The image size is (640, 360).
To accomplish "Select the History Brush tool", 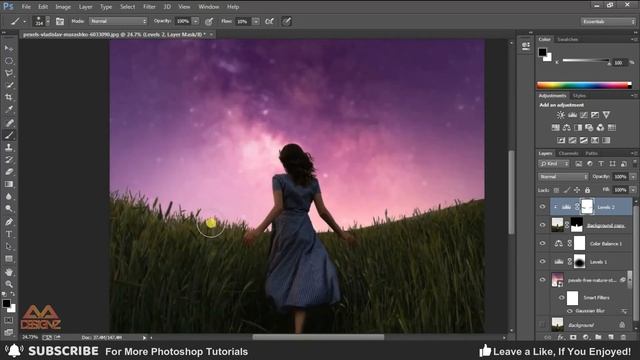I will pyautogui.click(x=9, y=160).
